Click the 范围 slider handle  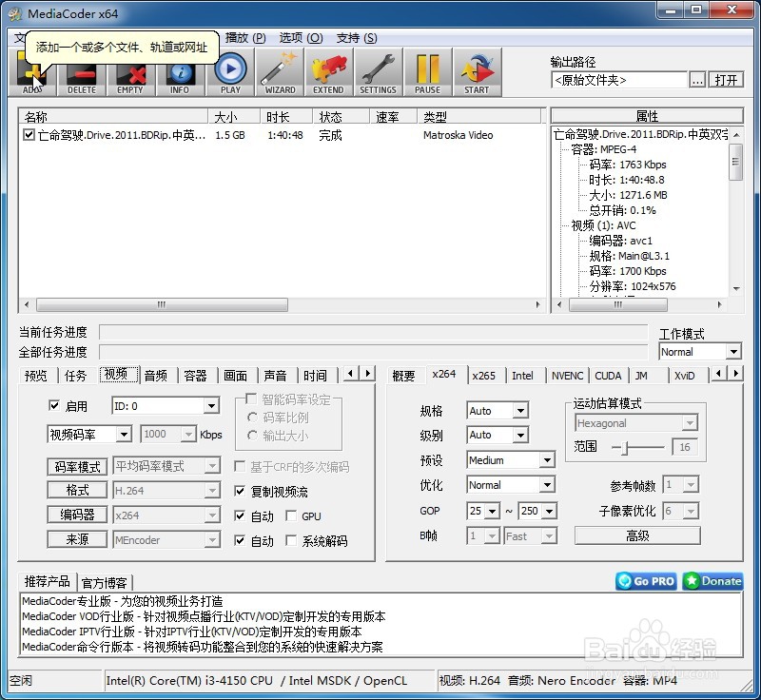pos(625,447)
